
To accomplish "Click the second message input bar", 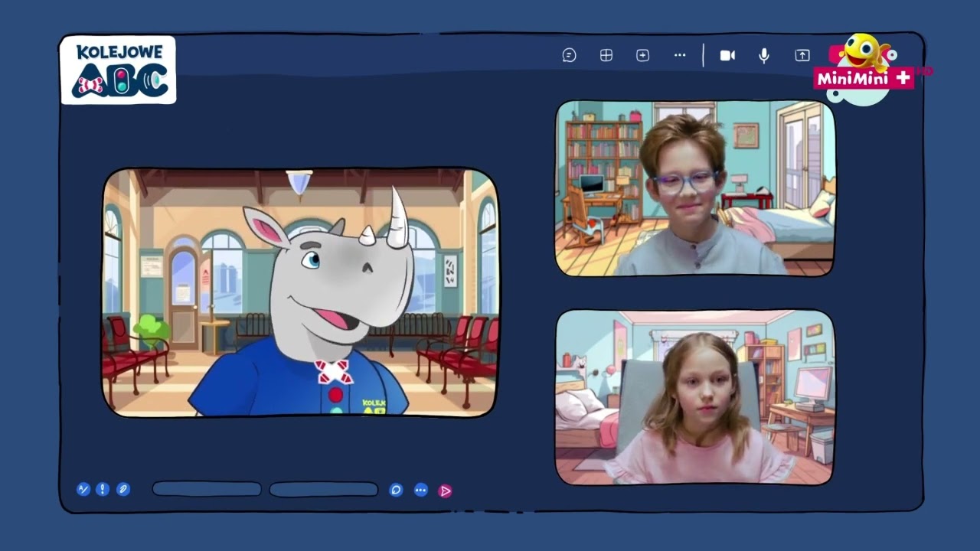I will [323, 489].
